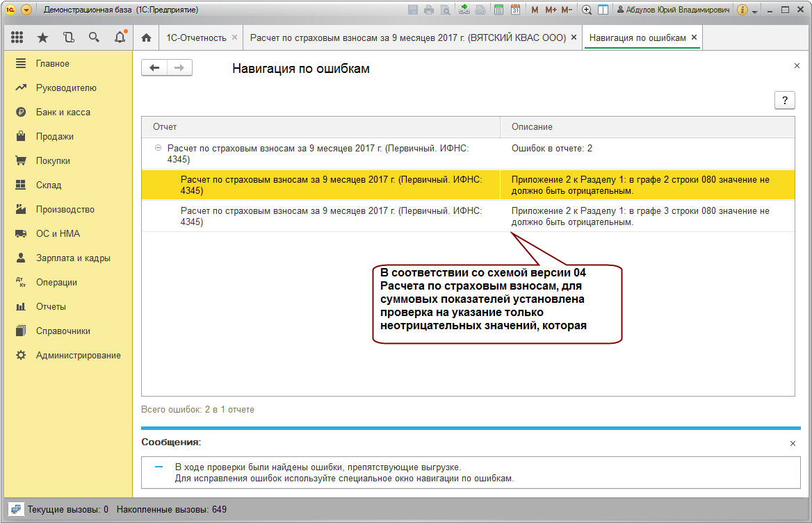This screenshot has width=812, height=523.
Task: Open the 1C main menu dropdown arrow
Action: [x=26, y=10]
